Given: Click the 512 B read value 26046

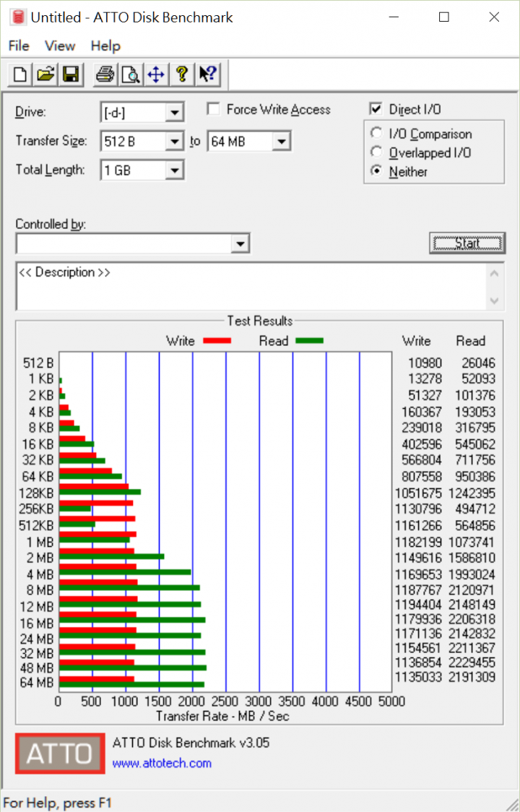Looking at the screenshot, I should (479, 363).
